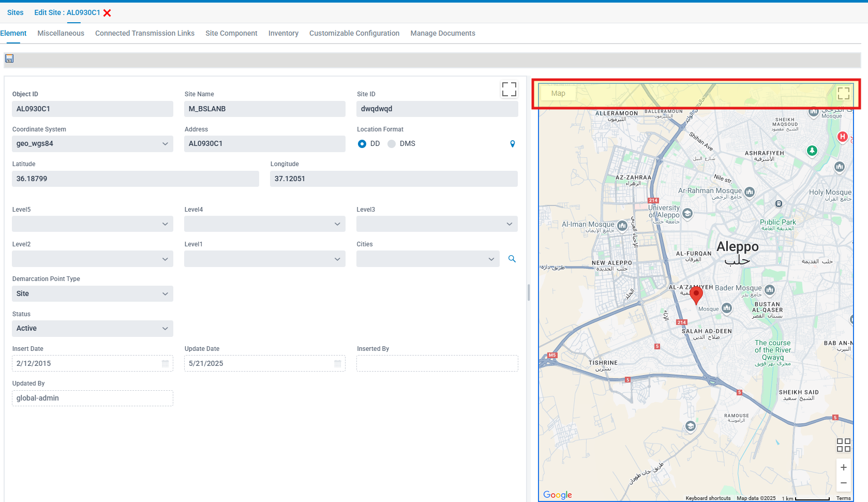Image resolution: width=868 pixels, height=502 pixels.
Task: Open the Demarcation Point Type dropdown
Action: (92, 294)
